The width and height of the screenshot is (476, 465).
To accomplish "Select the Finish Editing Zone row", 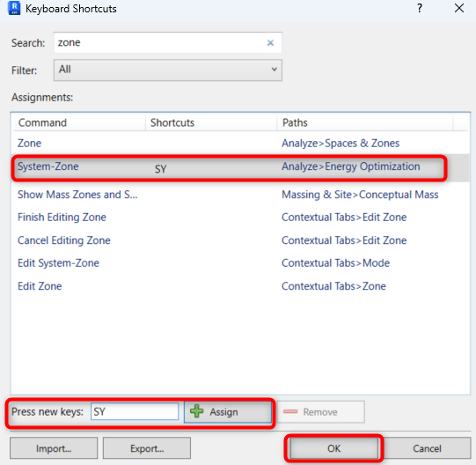I will (x=240, y=218).
